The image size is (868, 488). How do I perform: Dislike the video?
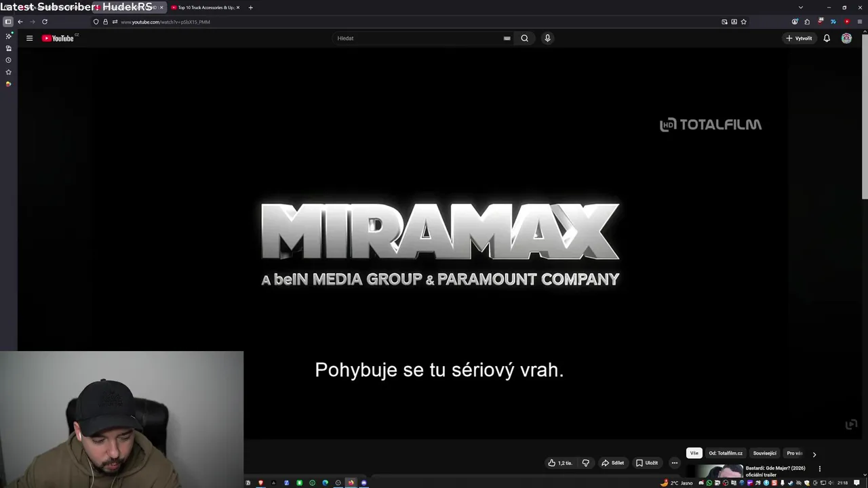[586, 463]
